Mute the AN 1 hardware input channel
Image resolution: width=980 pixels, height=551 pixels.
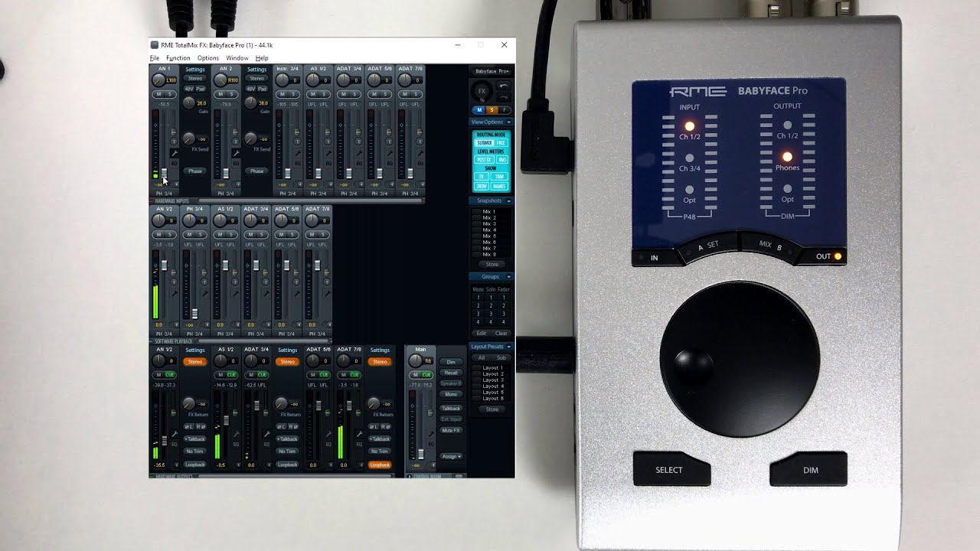(158, 94)
